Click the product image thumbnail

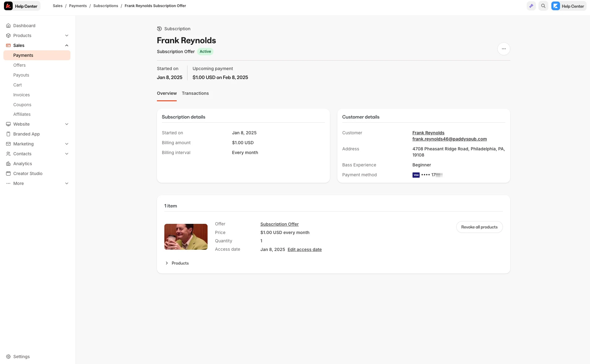(x=186, y=237)
